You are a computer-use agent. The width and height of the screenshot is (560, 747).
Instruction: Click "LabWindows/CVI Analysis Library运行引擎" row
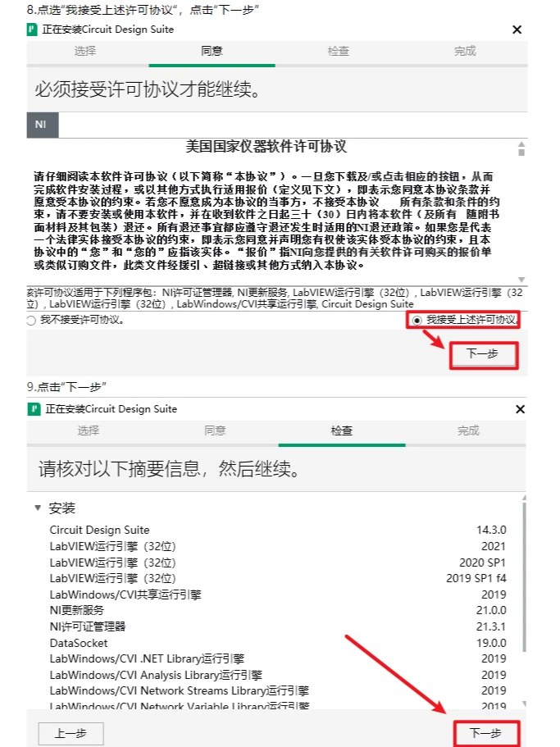coord(278,675)
